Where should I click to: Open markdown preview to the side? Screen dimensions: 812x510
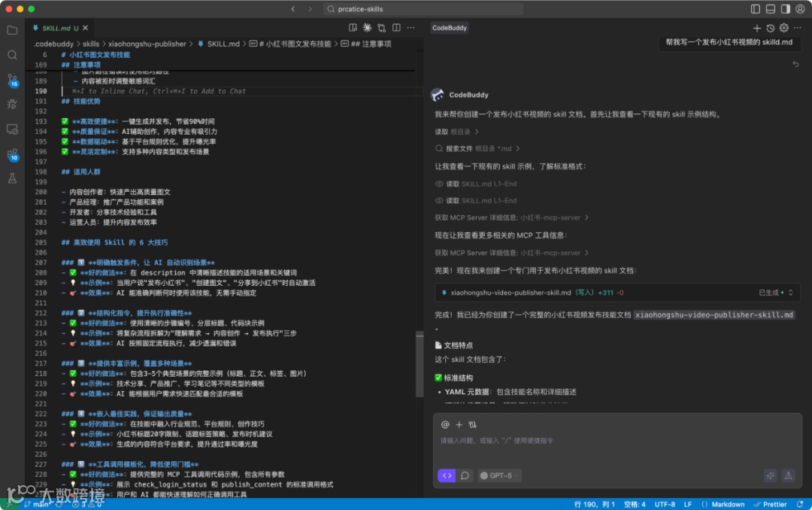click(x=353, y=28)
